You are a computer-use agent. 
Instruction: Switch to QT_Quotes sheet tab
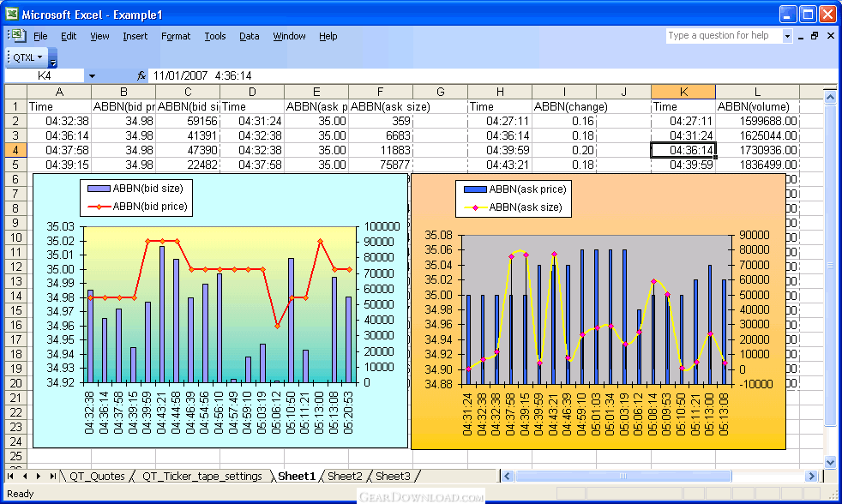[97, 476]
